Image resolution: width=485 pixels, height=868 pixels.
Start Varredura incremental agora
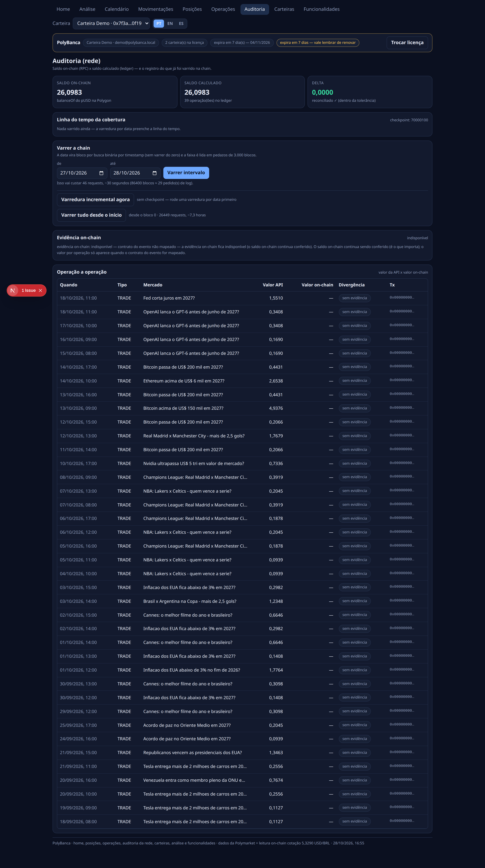click(95, 199)
